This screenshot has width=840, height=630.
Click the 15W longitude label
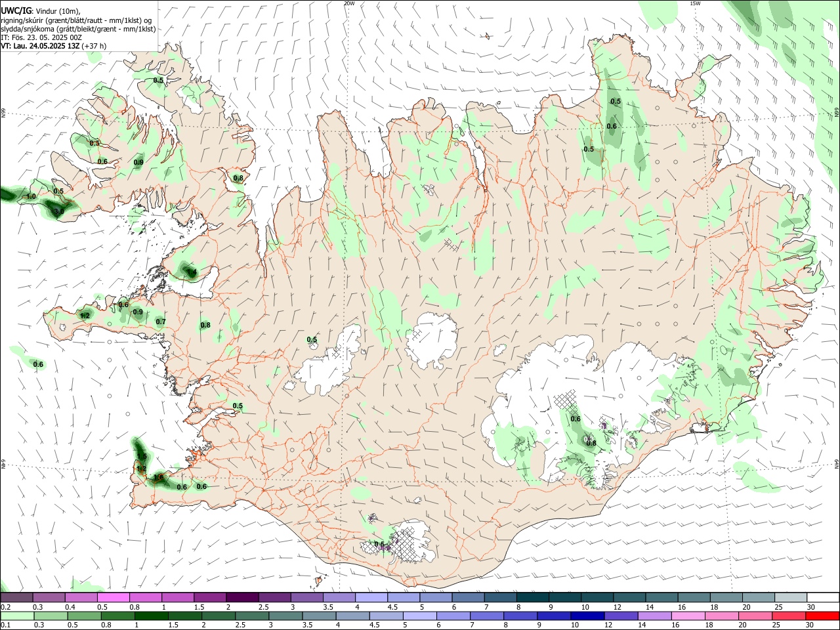(695, 3)
